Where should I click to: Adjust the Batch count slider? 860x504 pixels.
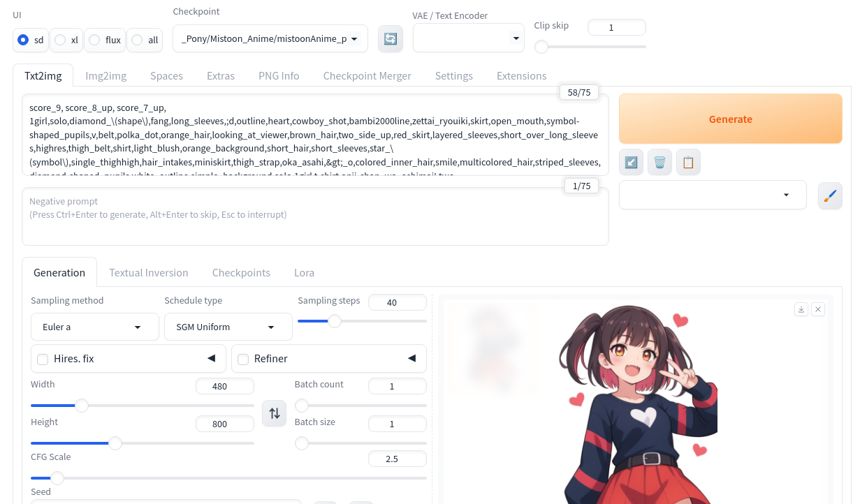(x=360, y=406)
